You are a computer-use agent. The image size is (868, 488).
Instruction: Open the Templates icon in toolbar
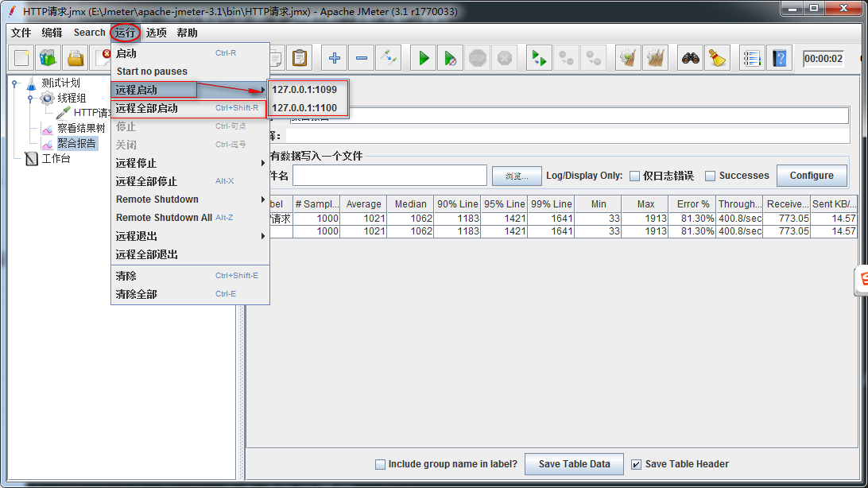[48, 58]
